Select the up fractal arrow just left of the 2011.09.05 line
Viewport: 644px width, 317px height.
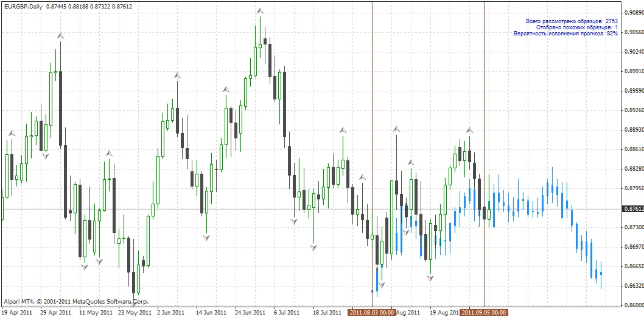tap(469, 130)
